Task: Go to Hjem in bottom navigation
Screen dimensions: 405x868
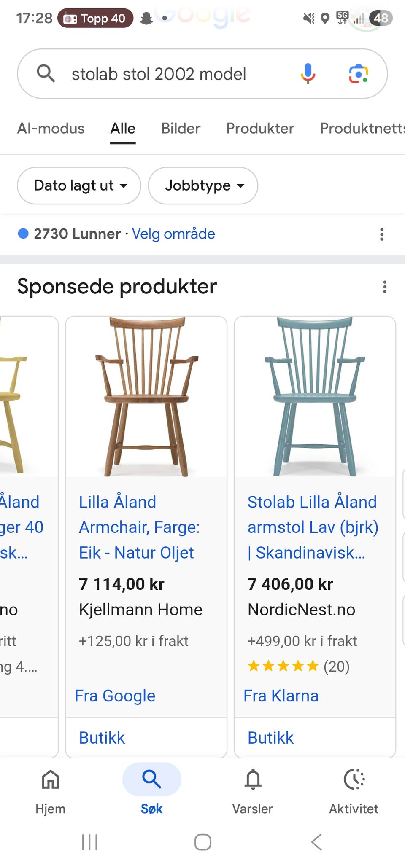Action: 51,791
